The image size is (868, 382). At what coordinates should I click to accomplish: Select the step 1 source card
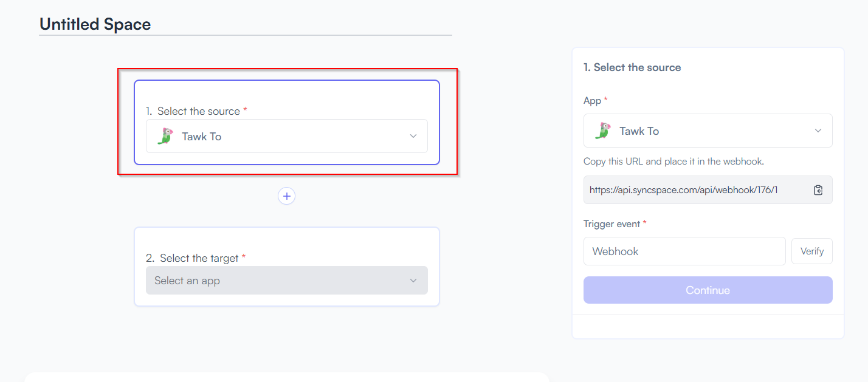pyautogui.click(x=287, y=123)
